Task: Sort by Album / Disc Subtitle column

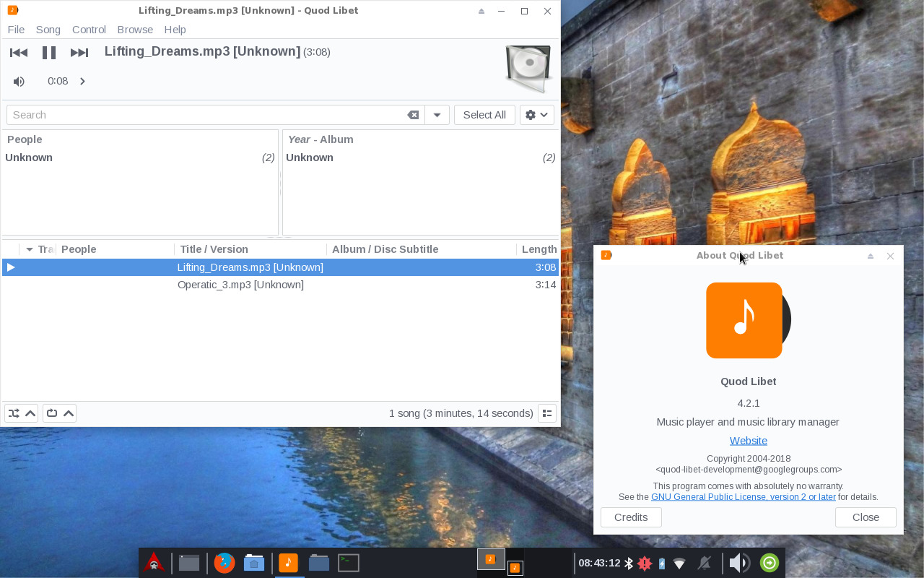Action: [422, 249]
